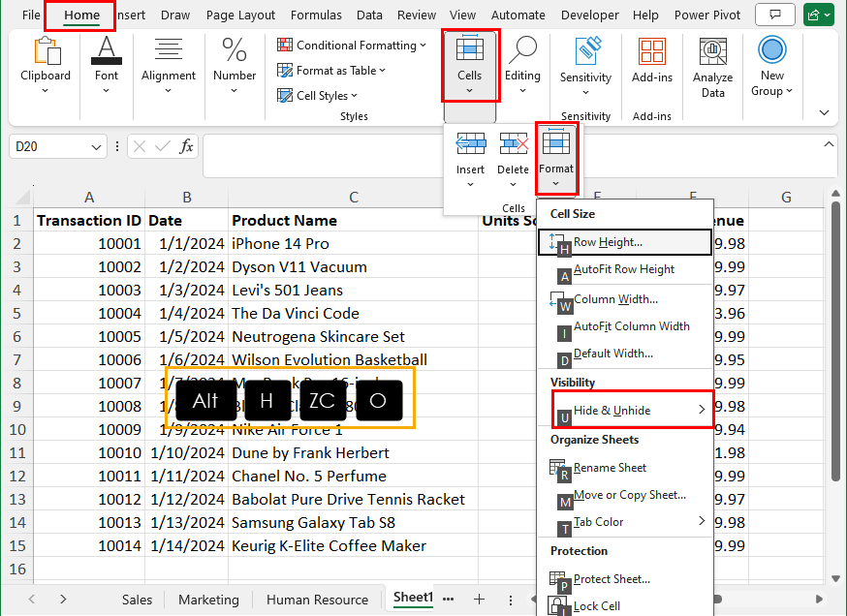Viewport: 847px width, 616px height.
Task: Open the Power Pivot tab
Action: pos(707,15)
